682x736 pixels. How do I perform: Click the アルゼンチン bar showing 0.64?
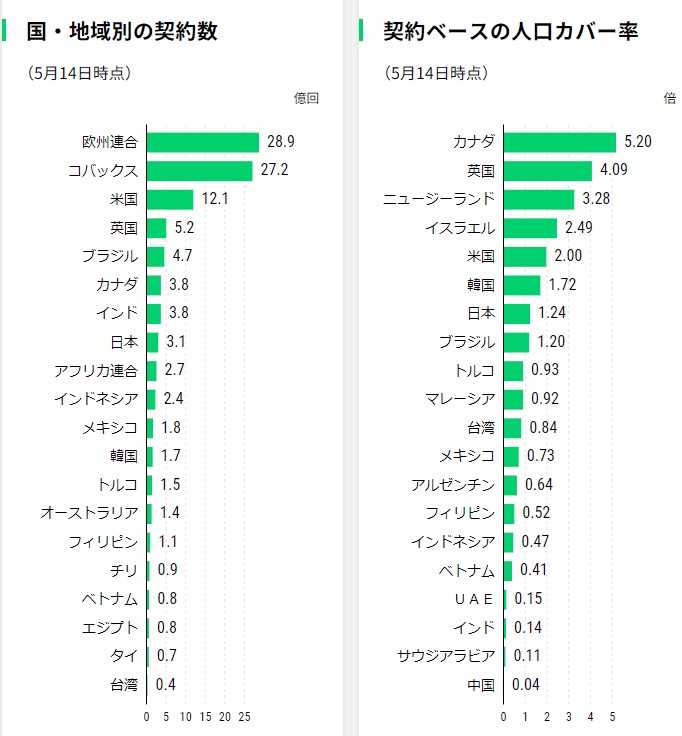pos(511,485)
